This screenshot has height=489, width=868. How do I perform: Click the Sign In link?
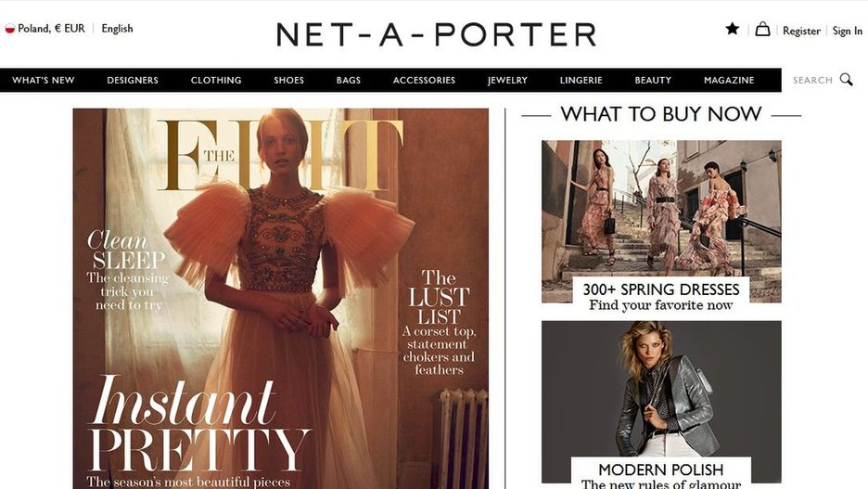[x=847, y=31]
